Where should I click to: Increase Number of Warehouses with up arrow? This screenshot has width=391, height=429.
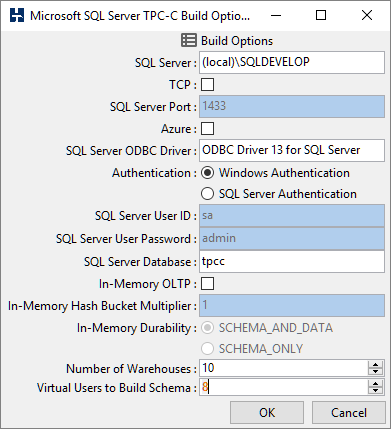[375, 364]
